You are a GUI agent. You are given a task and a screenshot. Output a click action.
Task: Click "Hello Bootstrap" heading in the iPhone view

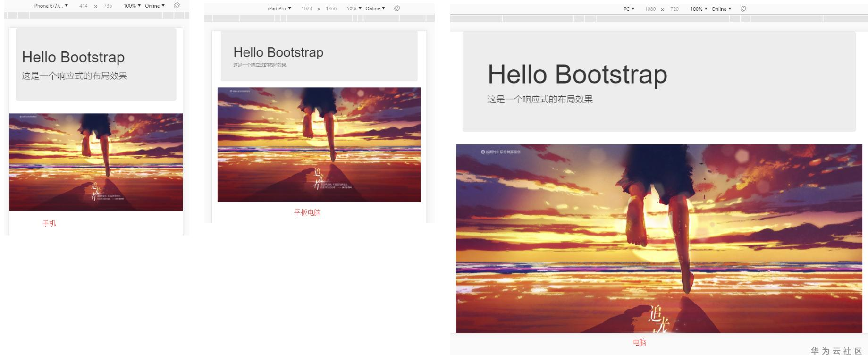[x=73, y=57]
